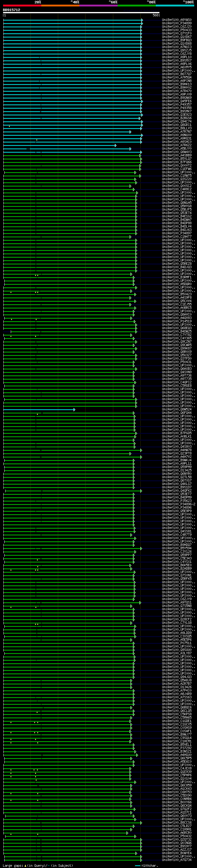Click the UniRef100_A7SS63 hit label
197x868 pixels.
pos(177,697)
